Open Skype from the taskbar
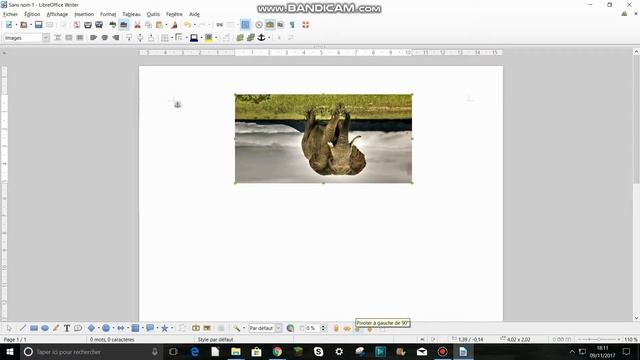 [x=318, y=351]
